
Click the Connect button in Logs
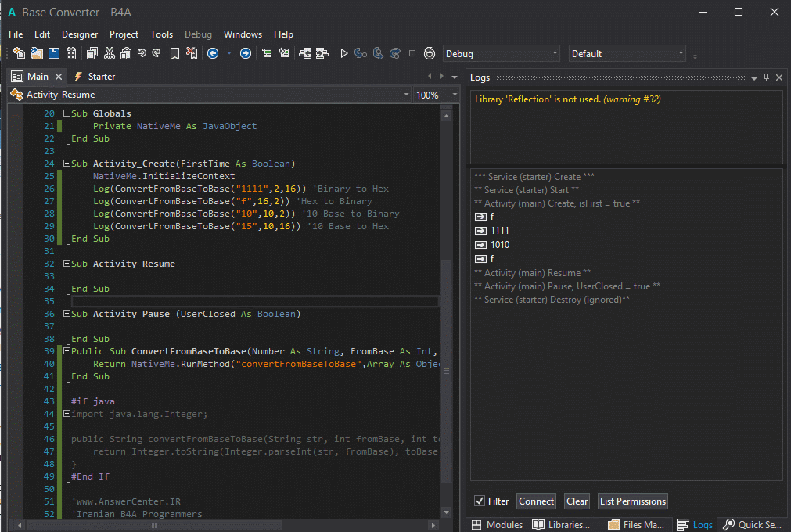pos(536,501)
